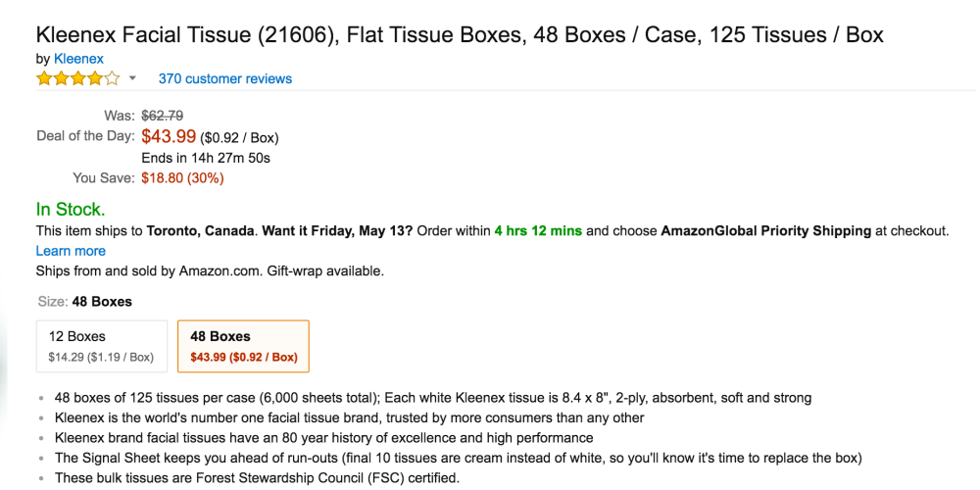Click the $18.80 (30%) savings amount
980x490 pixels.
click(x=182, y=178)
